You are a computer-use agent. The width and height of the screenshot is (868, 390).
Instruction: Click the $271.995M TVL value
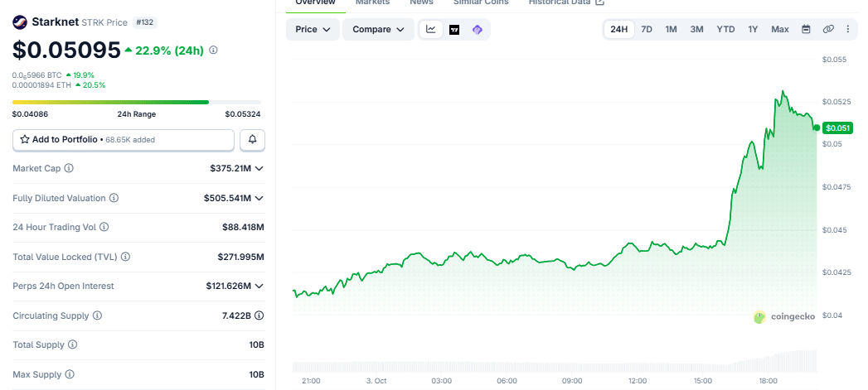pos(240,257)
